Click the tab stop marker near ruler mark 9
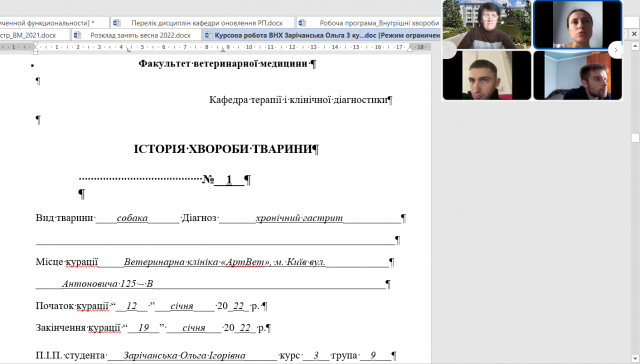The height and width of the screenshot is (364, 640). coord(223,50)
